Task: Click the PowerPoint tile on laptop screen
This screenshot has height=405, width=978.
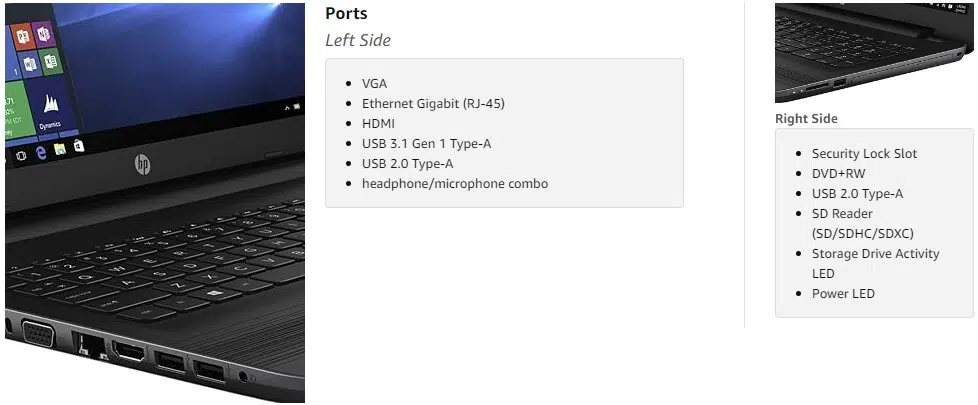Action: (23, 37)
